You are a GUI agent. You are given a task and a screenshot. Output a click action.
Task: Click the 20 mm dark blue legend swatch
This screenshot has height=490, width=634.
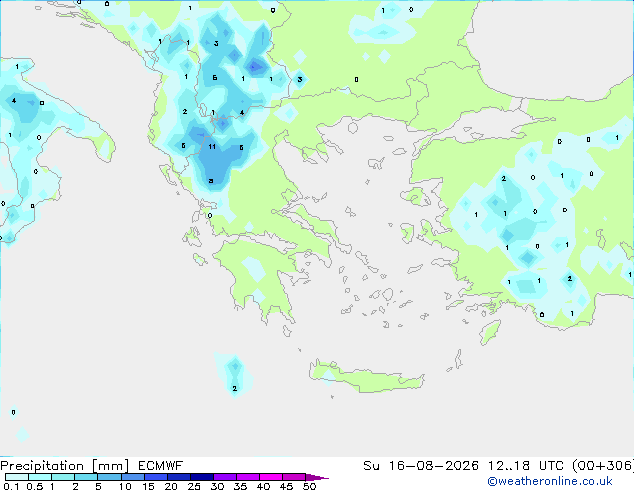(x=179, y=477)
